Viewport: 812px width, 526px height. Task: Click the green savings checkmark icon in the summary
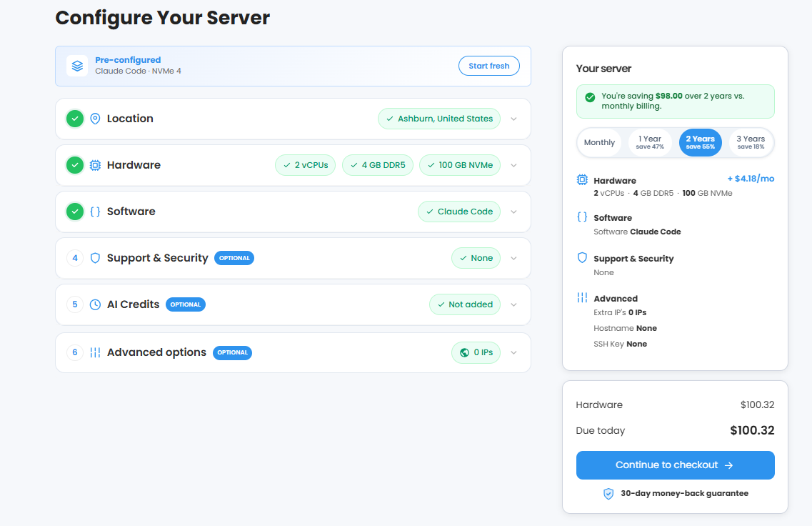(590, 97)
